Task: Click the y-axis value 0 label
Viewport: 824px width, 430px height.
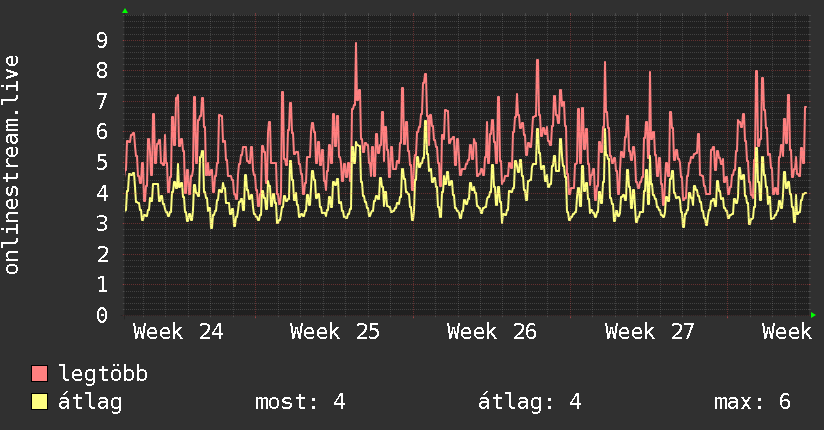Action: pyautogui.click(x=102, y=315)
